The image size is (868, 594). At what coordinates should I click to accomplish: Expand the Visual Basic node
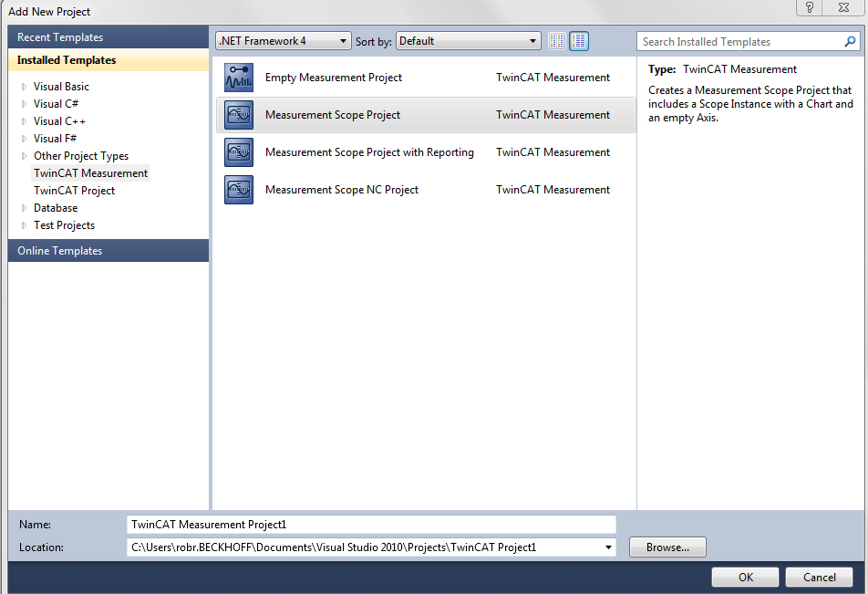24,87
